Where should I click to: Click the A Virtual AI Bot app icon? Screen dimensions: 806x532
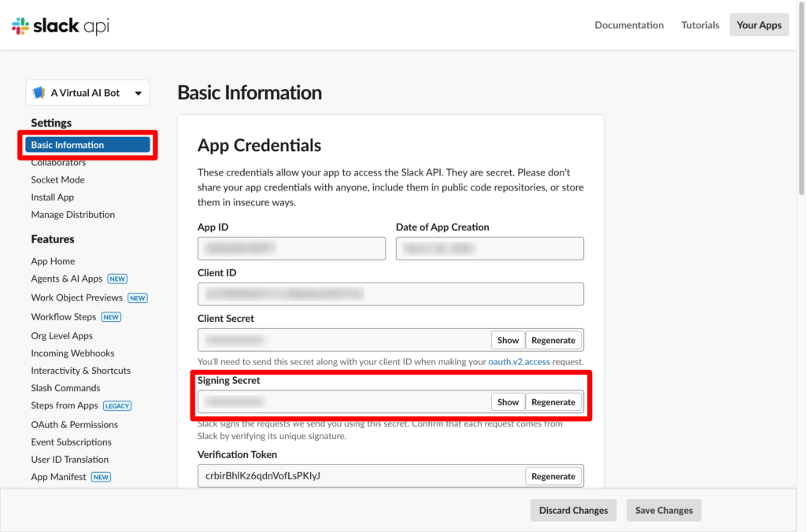39,93
